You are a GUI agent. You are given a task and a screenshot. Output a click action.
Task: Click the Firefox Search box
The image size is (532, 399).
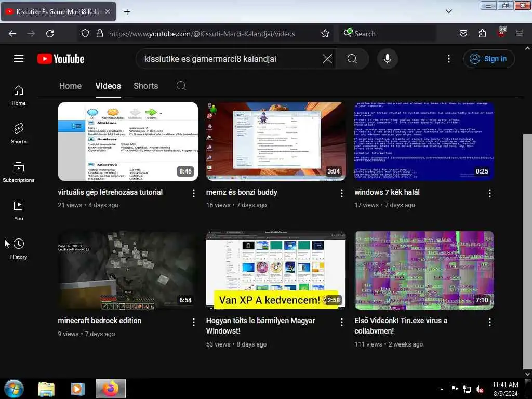coord(388,34)
